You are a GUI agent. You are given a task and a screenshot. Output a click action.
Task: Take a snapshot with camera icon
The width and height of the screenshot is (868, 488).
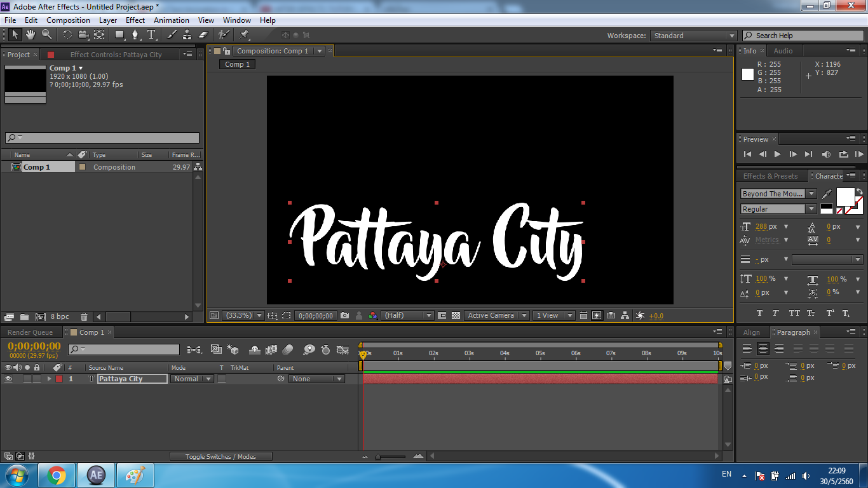point(344,315)
